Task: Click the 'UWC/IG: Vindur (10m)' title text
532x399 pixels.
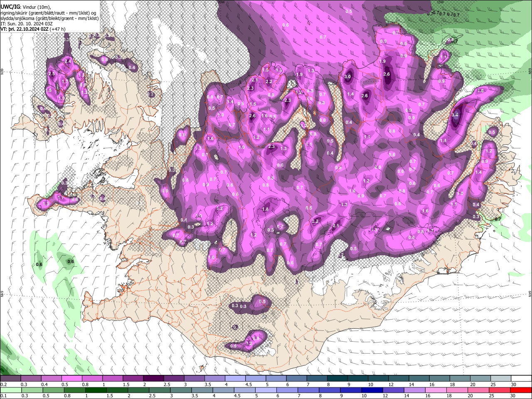Action: 26,7
